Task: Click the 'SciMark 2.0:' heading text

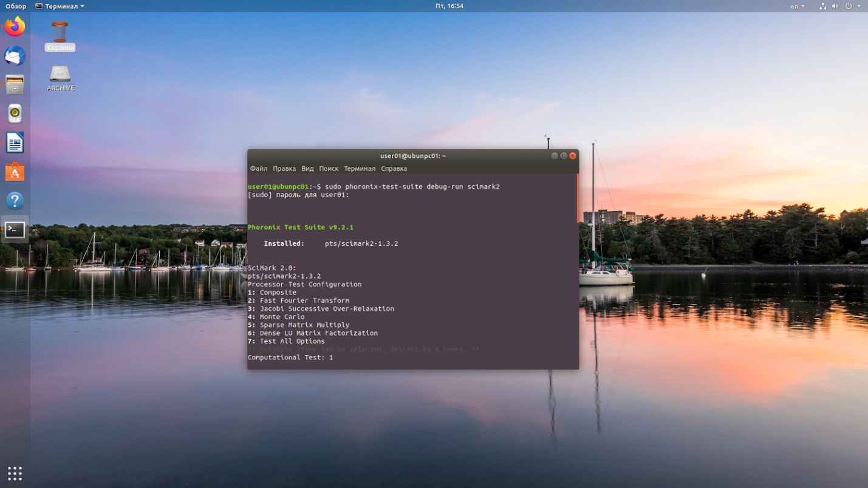Action: (x=272, y=268)
